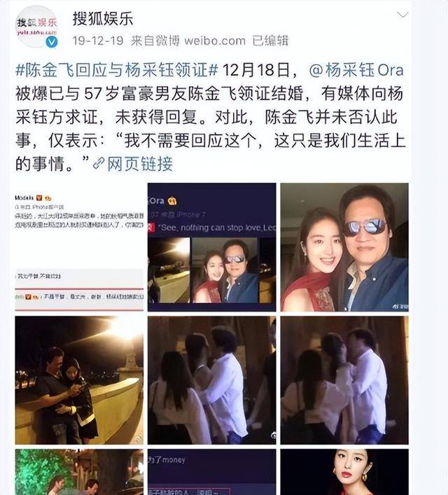The width and height of the screenshot is (448, 495).
Task: Open the right white shirt kiss photo
Action: coord(344,380)
